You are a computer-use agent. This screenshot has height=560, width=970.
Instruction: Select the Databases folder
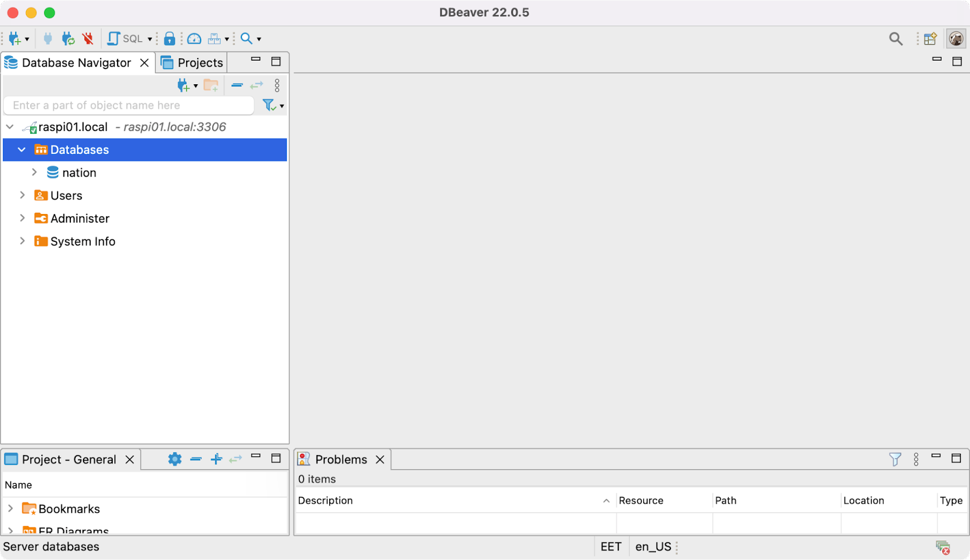[79, 150]
